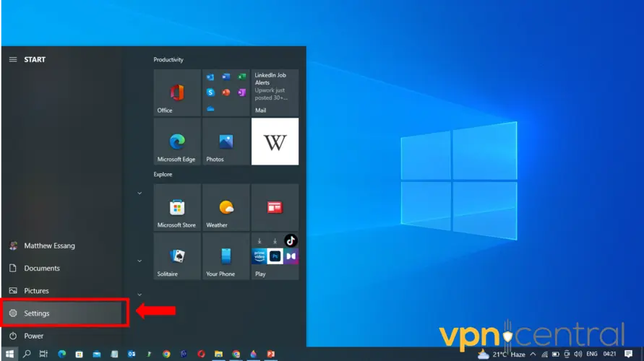Open Prime Video in the Play folder

click(x=259, y=256)
